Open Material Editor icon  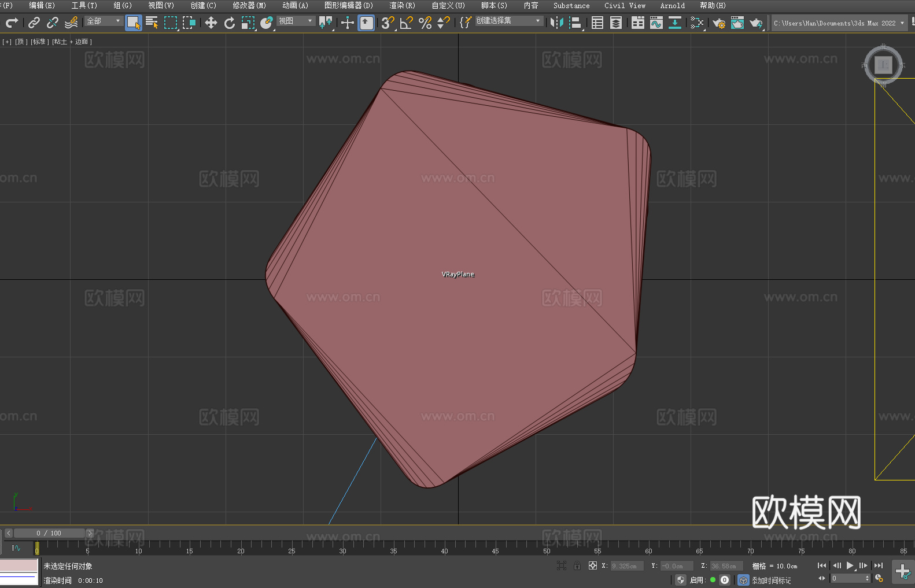coord(697,23)
